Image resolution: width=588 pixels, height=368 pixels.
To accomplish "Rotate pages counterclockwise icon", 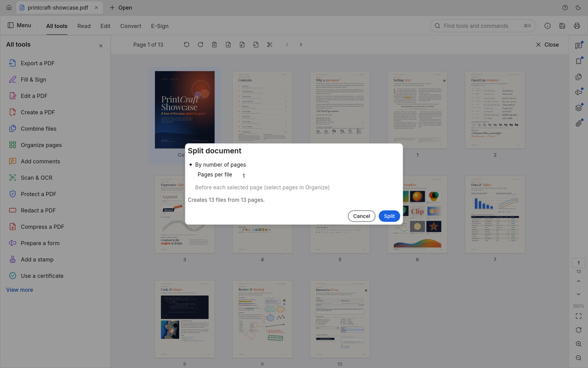I will [x=187, y=45].
